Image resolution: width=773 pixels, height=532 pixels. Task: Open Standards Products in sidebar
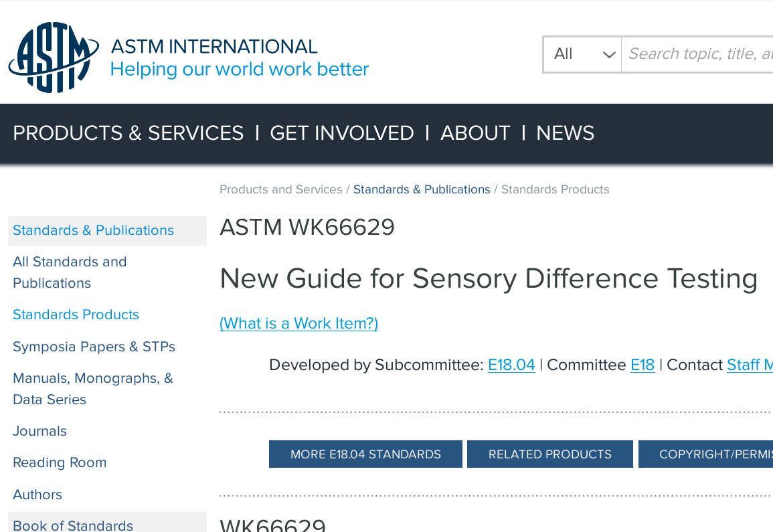coord(76,315)
